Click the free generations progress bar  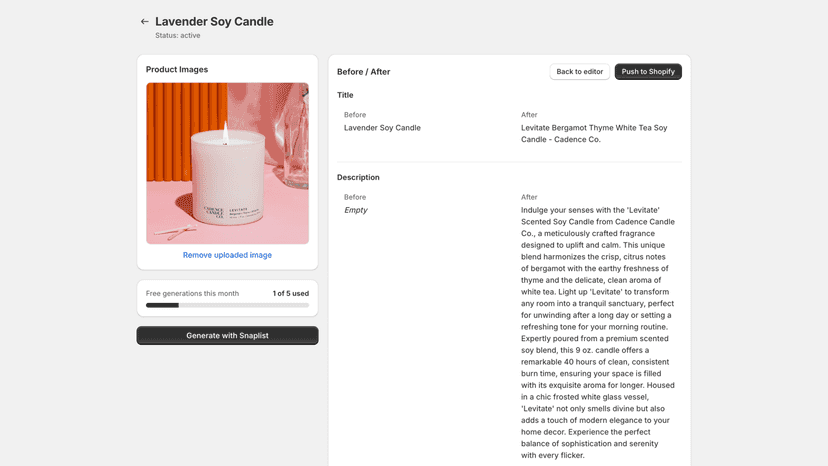pos(228,305)
